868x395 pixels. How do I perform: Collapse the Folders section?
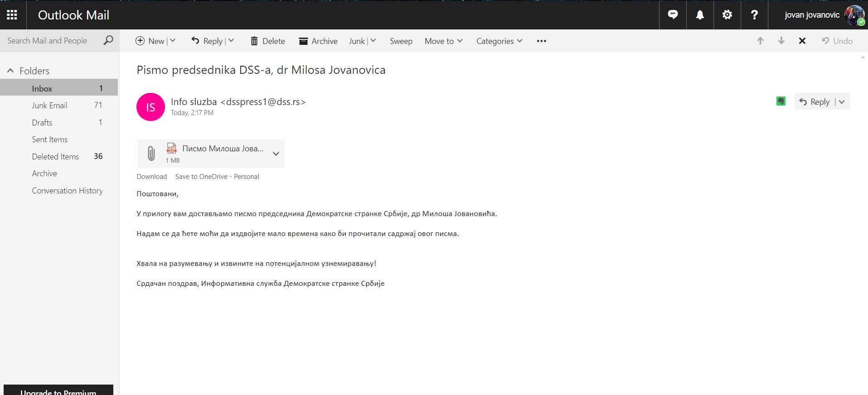click(x=10, y=71)
